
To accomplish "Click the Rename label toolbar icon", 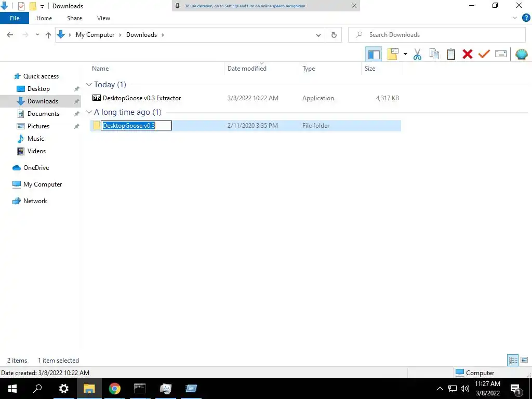I will point(501,54).
